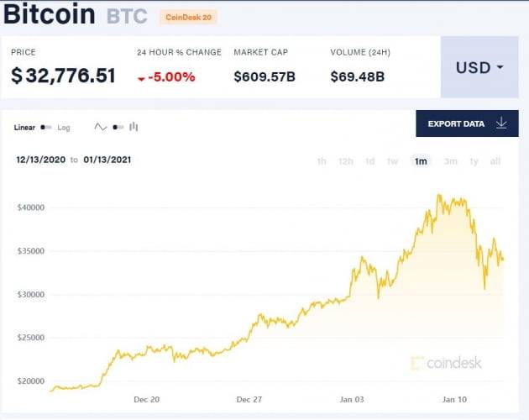Click the line chart icon
Image resolution: width=529 pixels, height=420 pixels.
click(101, 128)
